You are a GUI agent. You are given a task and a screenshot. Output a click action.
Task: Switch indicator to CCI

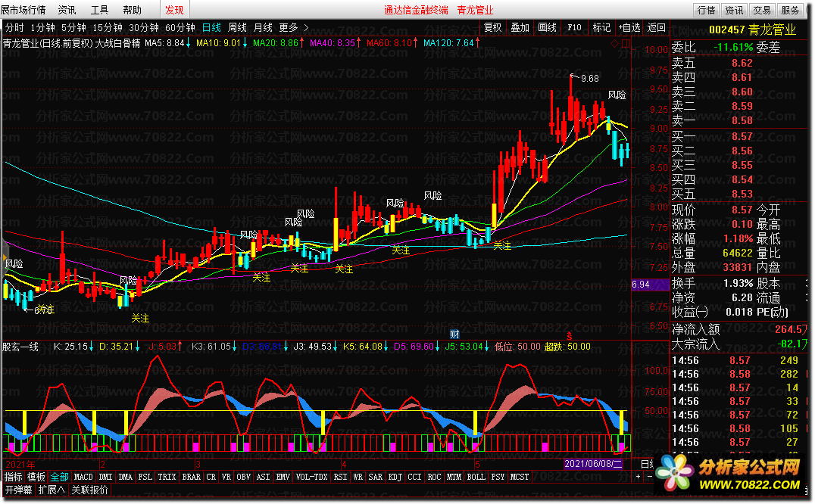point(414,477)
